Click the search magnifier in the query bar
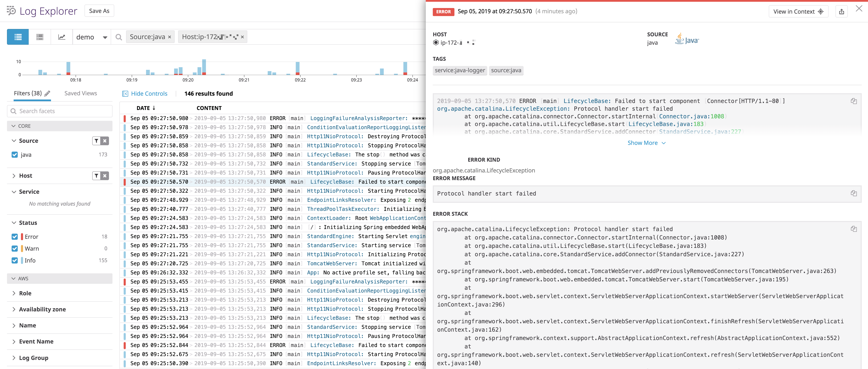 pos(119,37)
